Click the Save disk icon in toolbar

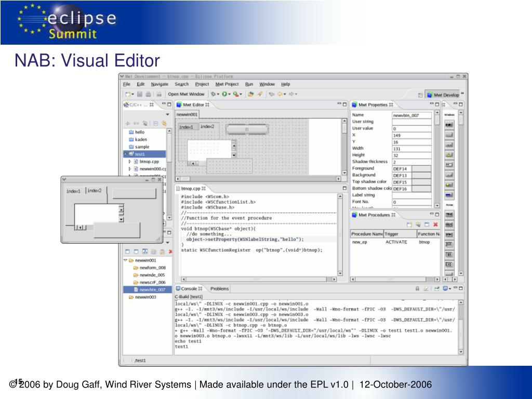click(x=139, y=95)
